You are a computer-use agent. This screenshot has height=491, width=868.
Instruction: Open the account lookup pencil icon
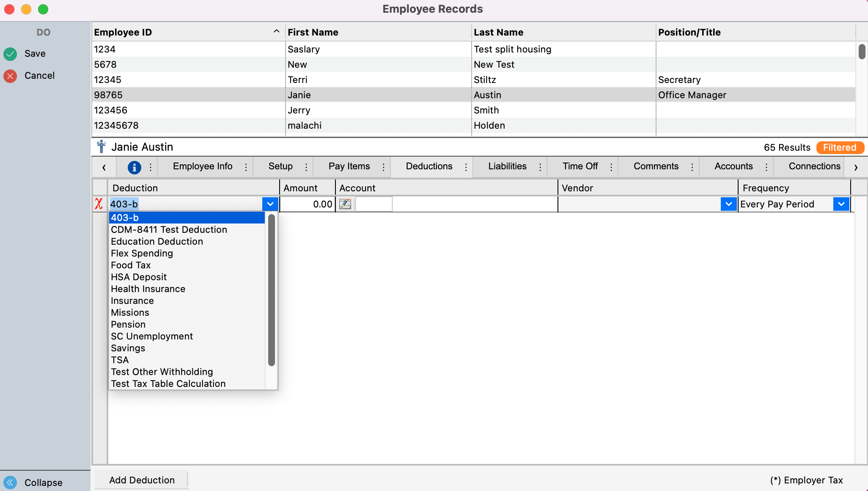tap(345, 204)
